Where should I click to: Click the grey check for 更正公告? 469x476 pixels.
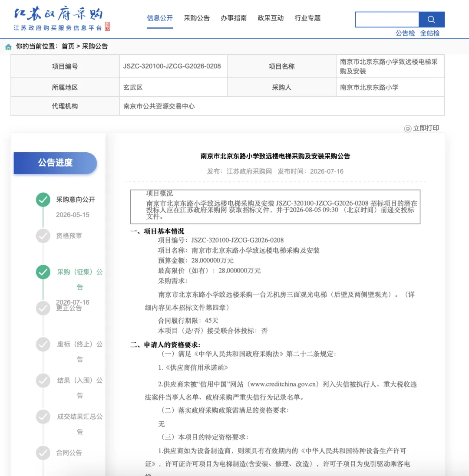[x=43, y=308]
